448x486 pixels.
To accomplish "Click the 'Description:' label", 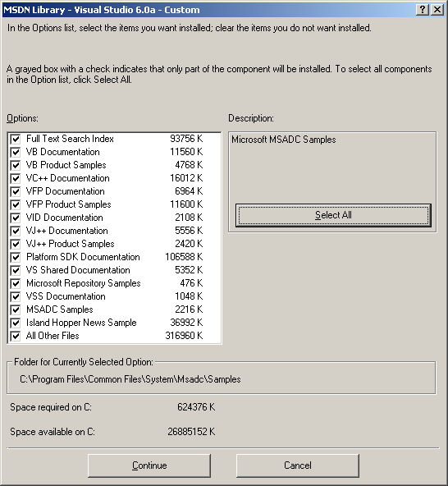I will [x=251, y=118].
